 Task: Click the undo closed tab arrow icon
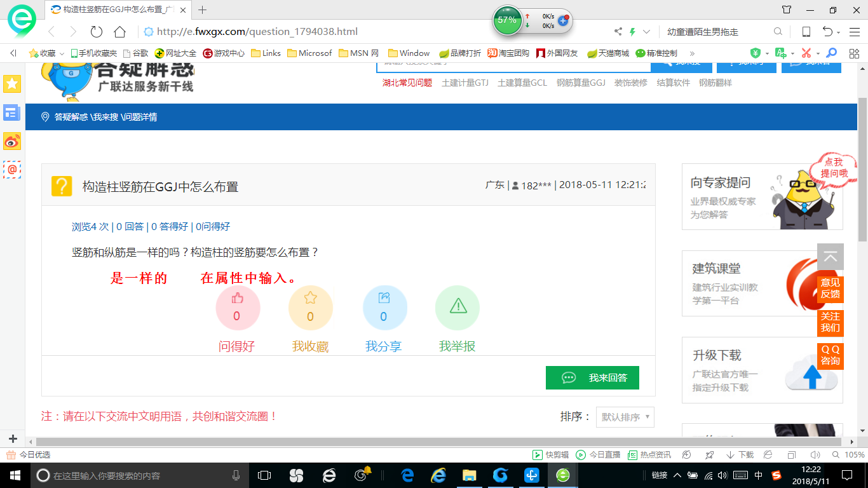(827, 32)
